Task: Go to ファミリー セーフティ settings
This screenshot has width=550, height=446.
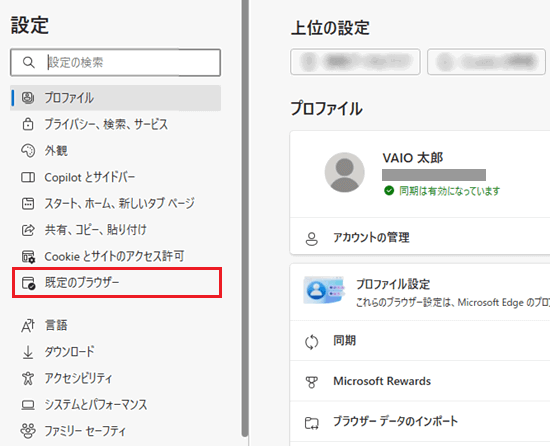Action: click(117, 431)
